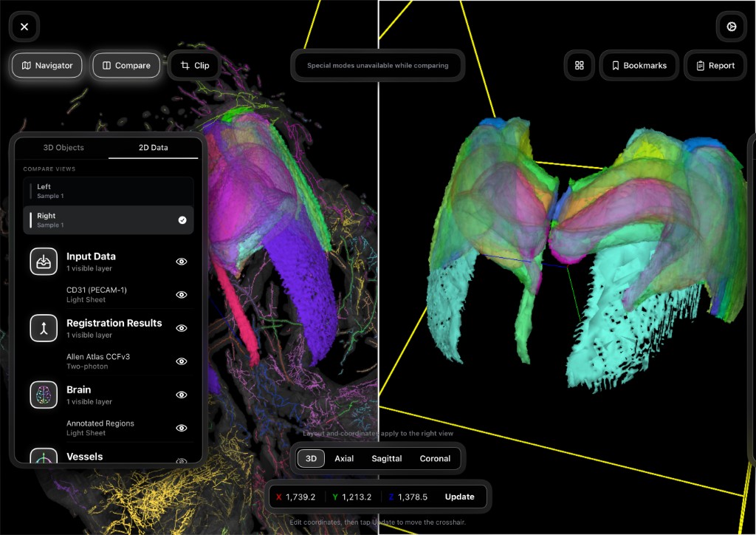Screen dimensions: 756x535
Task: Click the Vessels group icon
Action: pos(44,456)
